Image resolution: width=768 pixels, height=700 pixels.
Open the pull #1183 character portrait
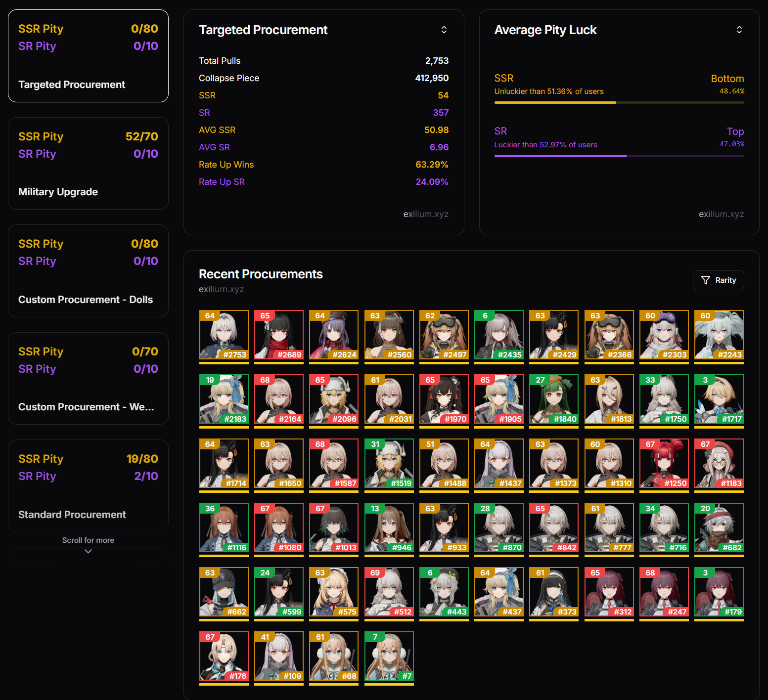[719, 463]
